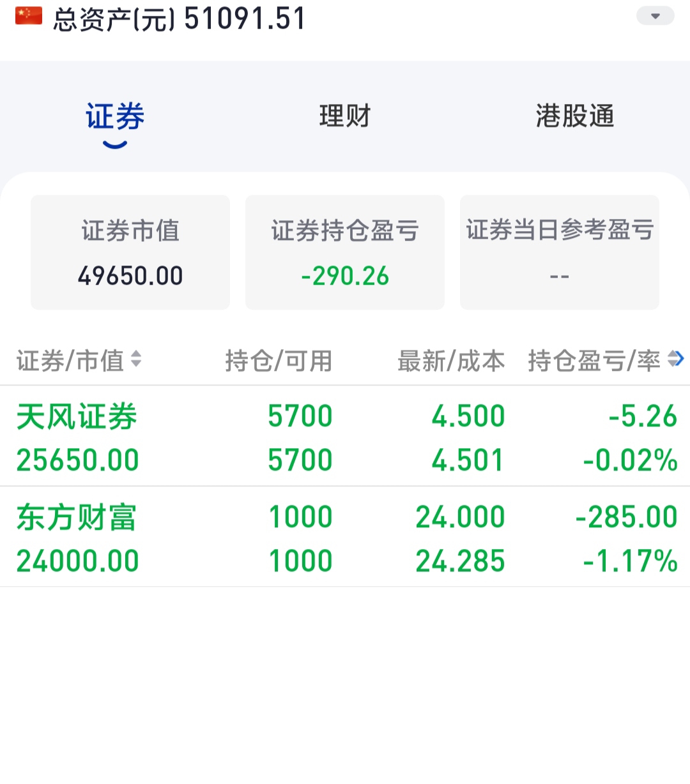690x784 pixels.
Task: Switch to the 理财 tab
Action: click(345, 116)
